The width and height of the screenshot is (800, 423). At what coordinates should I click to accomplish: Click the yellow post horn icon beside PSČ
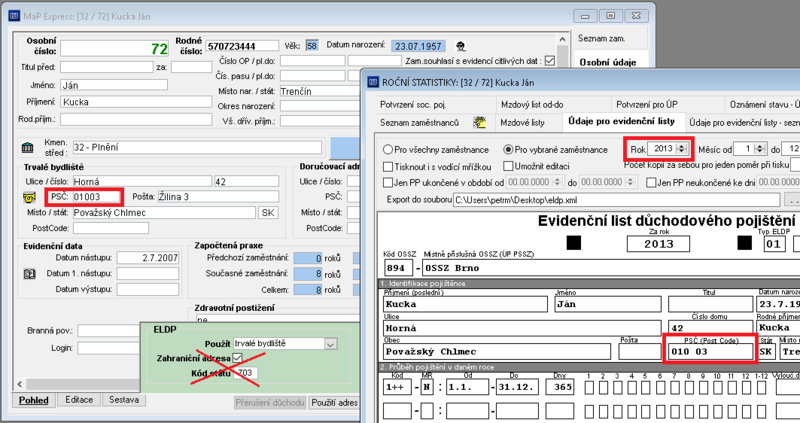29,197
